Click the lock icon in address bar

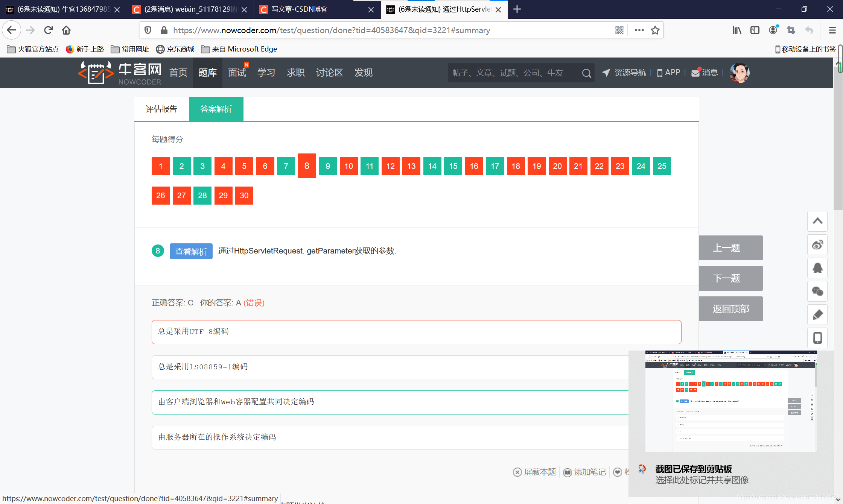tap(164, 30)
